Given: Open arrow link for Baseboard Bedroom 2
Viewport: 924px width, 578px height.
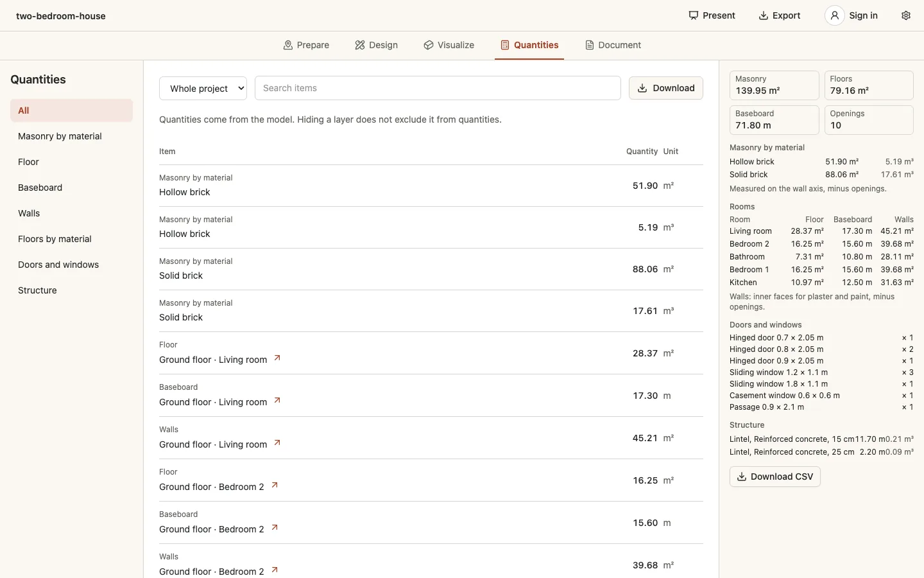Looking at the screenshot, I should coord(275,528).
